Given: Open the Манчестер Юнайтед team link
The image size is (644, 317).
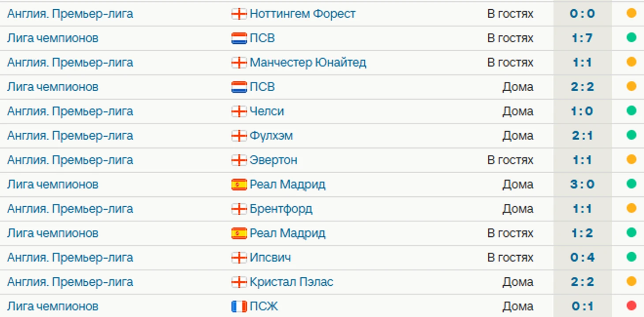Looking at the screenshot, I should pyautogui.click(x=307, y=63).
